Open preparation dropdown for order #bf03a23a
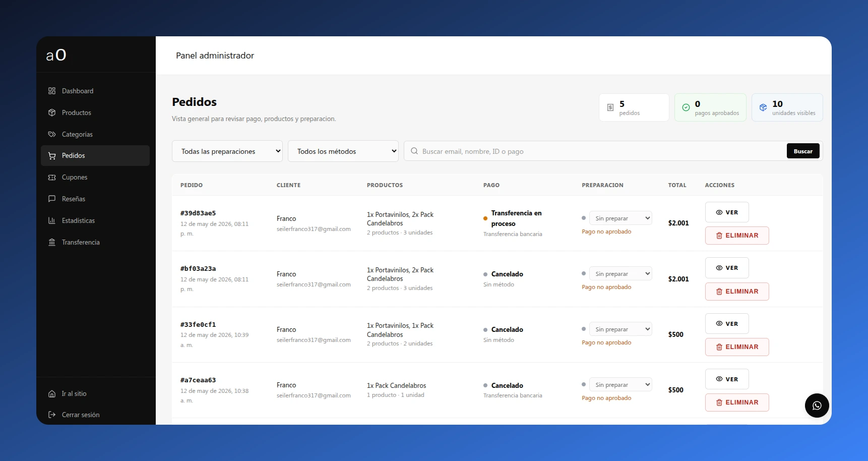This screenshot has height=461, width=868. [x=621, y=274]
